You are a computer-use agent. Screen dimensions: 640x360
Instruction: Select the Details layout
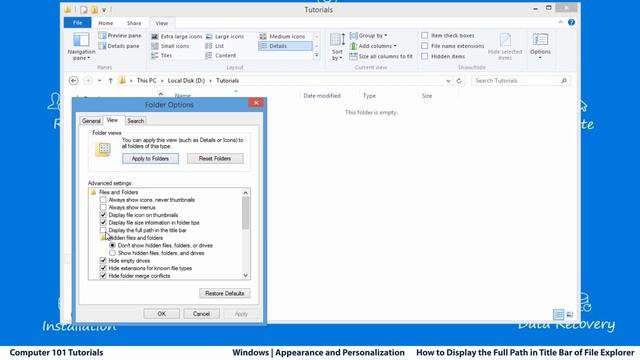(285, 46)
